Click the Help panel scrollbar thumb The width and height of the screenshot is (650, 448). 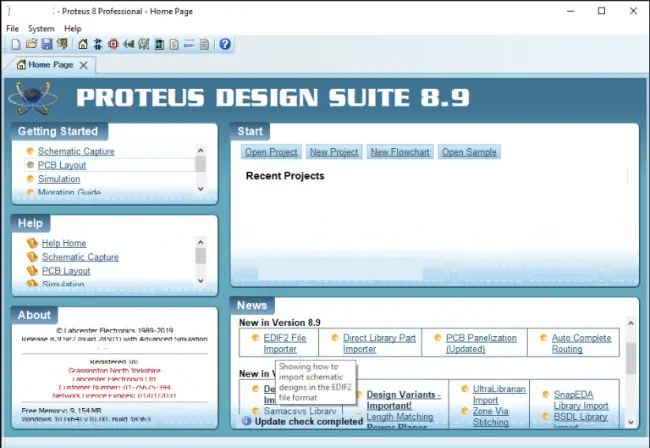[201, 256]
